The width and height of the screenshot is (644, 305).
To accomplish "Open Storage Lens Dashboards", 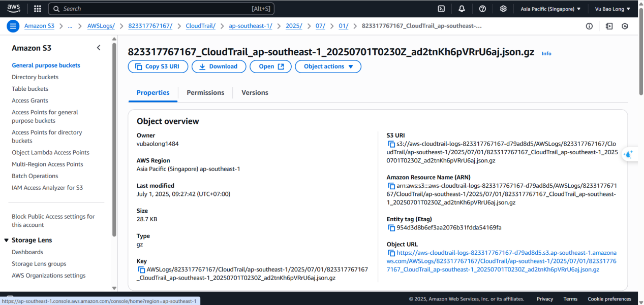I will 27,252.
